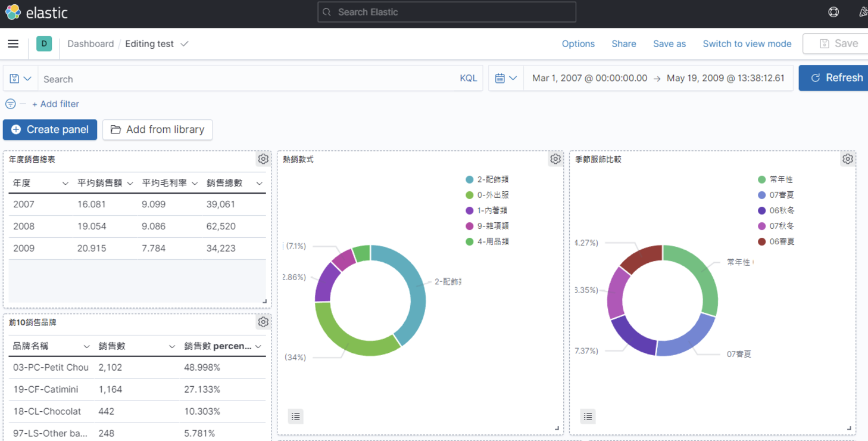Open gear options for 季節服飾比較 panel
868x441 pixels.
pyautogui.click(x=847, y=159)
